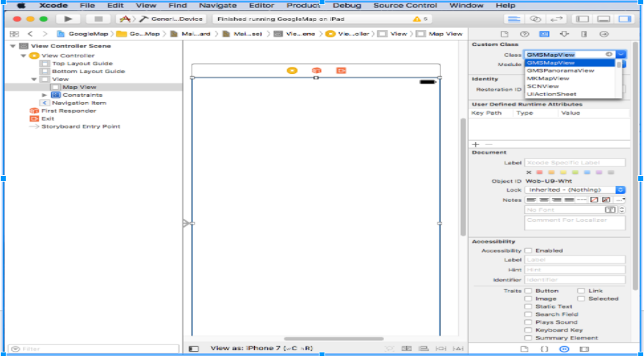Toggle the Utilities inspector panel visibility
The image size is (644, 356).
click(x=625, y=19)
